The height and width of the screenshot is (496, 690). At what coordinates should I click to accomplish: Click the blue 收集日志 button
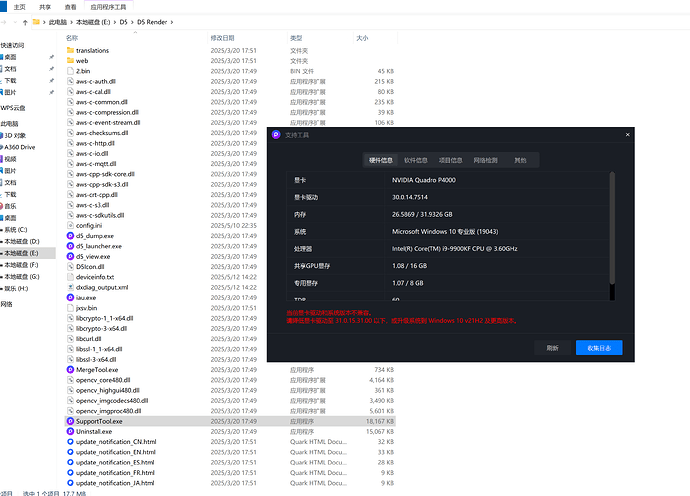click(599, 348)
